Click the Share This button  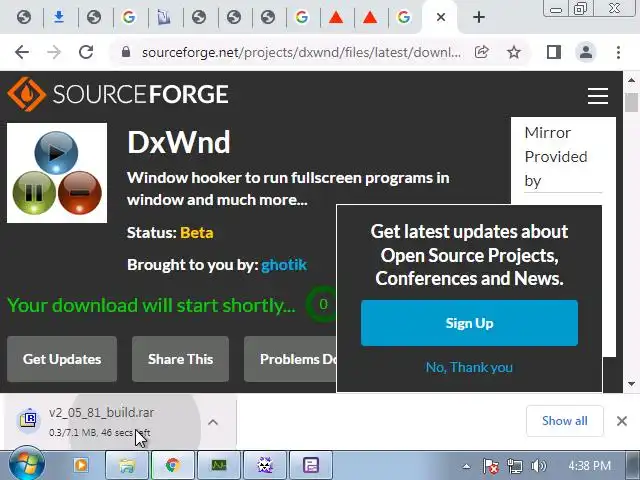click(180, 359)
